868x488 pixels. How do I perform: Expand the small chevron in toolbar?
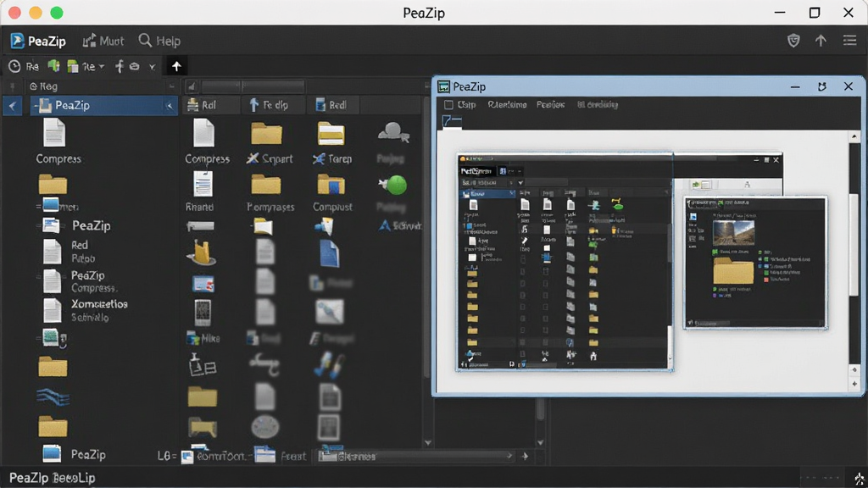tap(152, 67)
